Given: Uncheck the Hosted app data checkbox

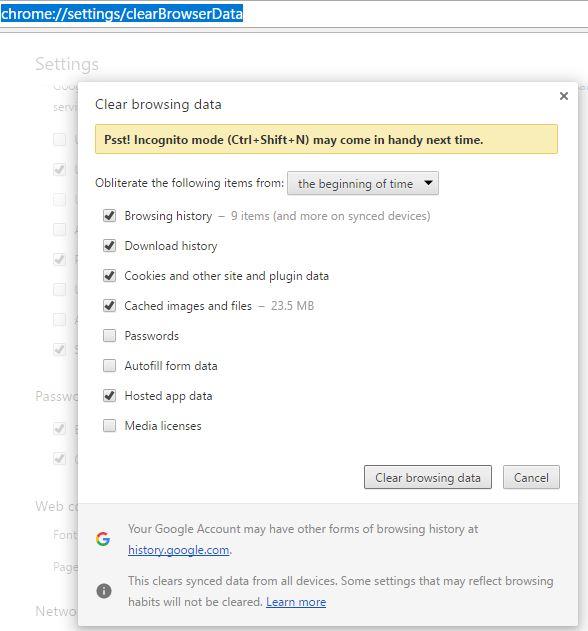Looking at the screenshot, I should click(x=109, y=396).
